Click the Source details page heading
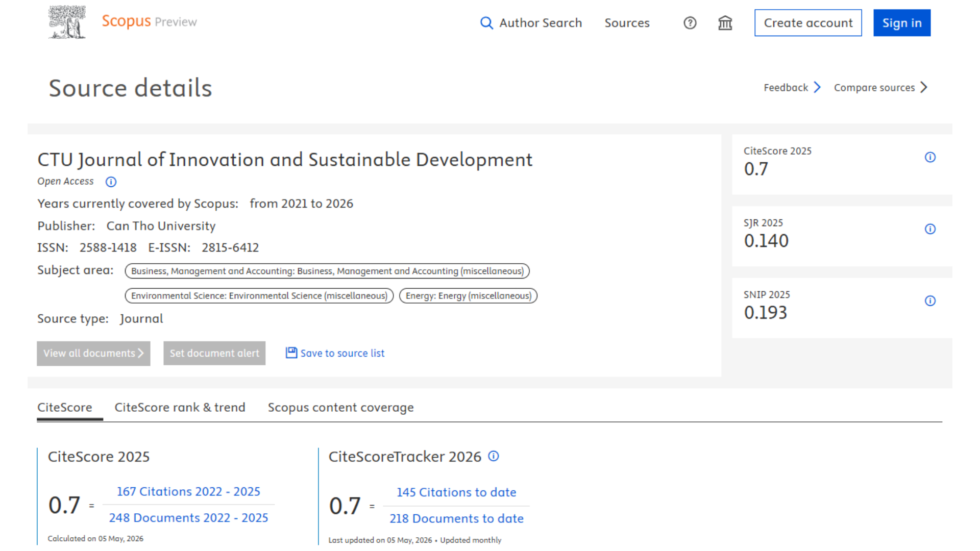 (130, 88)
